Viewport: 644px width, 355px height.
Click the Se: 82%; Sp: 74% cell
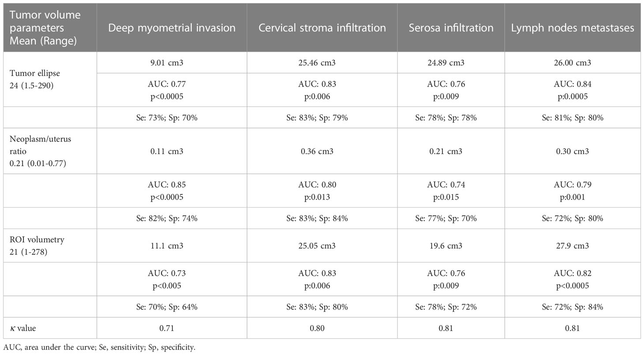coord(172,218)
